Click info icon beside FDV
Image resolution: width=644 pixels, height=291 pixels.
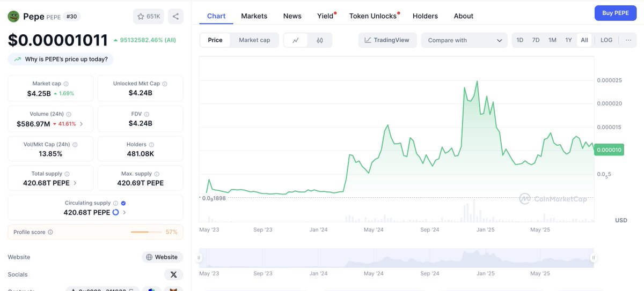(147, 114)
